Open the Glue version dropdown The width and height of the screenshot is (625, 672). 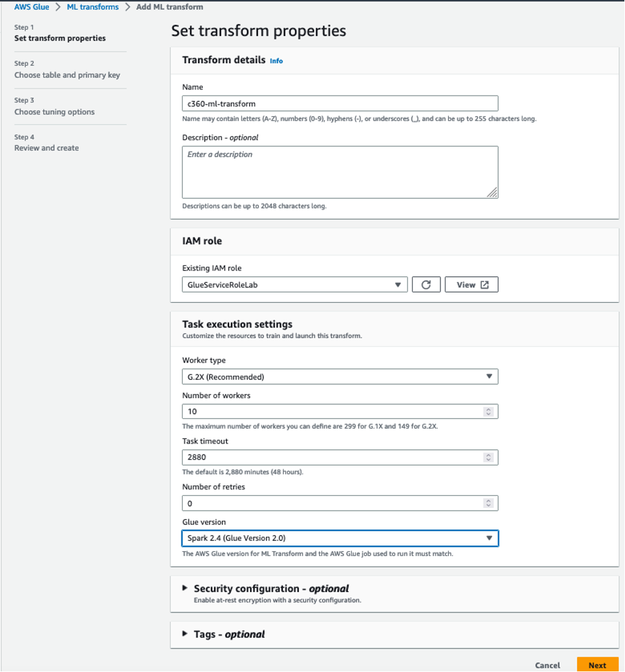[x=340, y=538]
